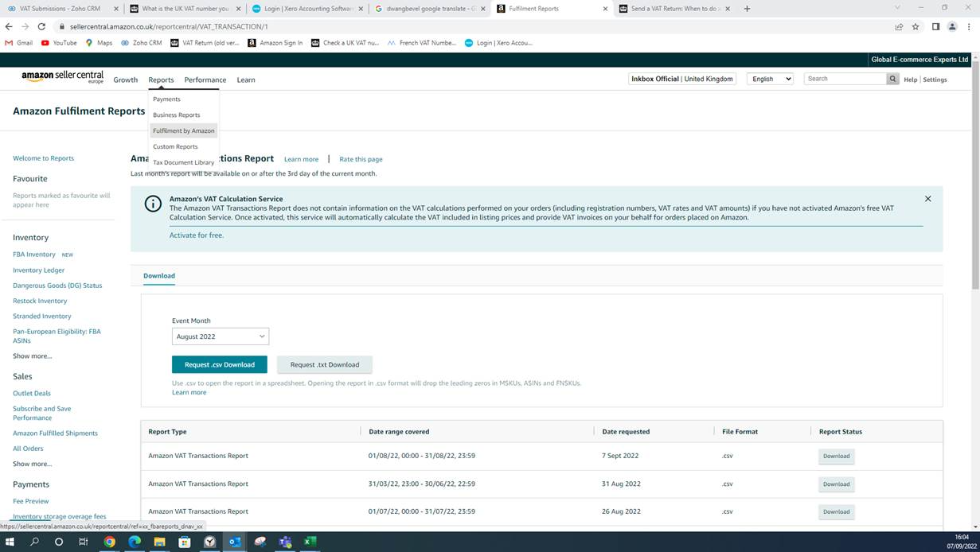This screenshot has height=552, width=980.
Task: Click Activate for free link
Action: (x=196, y=235)
